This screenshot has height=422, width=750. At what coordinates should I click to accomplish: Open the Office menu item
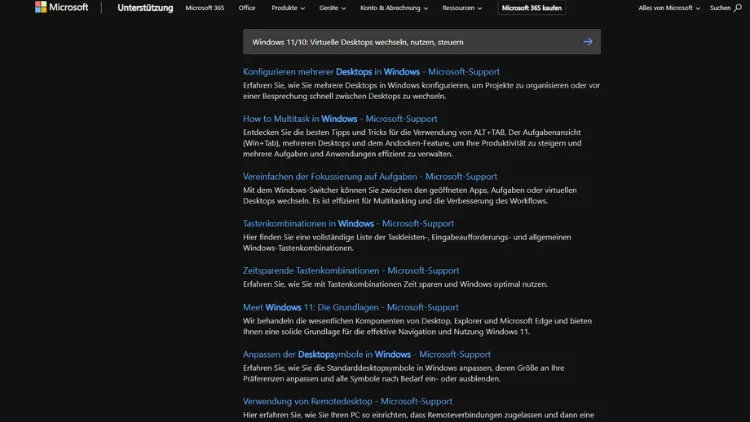(x=247, y=8)
